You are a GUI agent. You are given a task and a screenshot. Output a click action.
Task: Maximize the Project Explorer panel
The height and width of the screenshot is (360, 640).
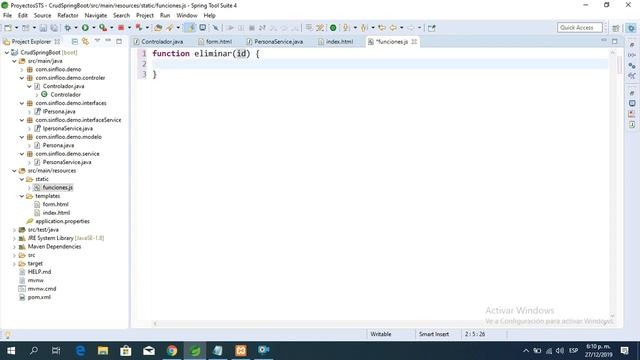coord(119,41)
